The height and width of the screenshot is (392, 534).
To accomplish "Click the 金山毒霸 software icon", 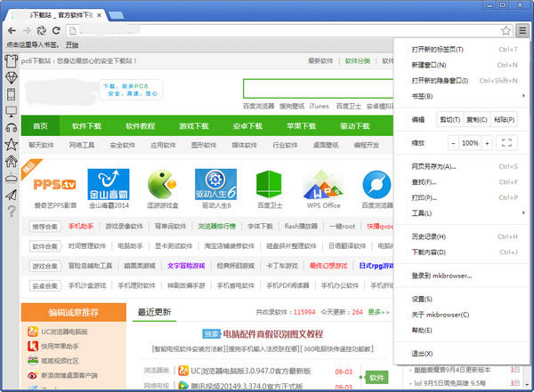I will pos(109,184).
